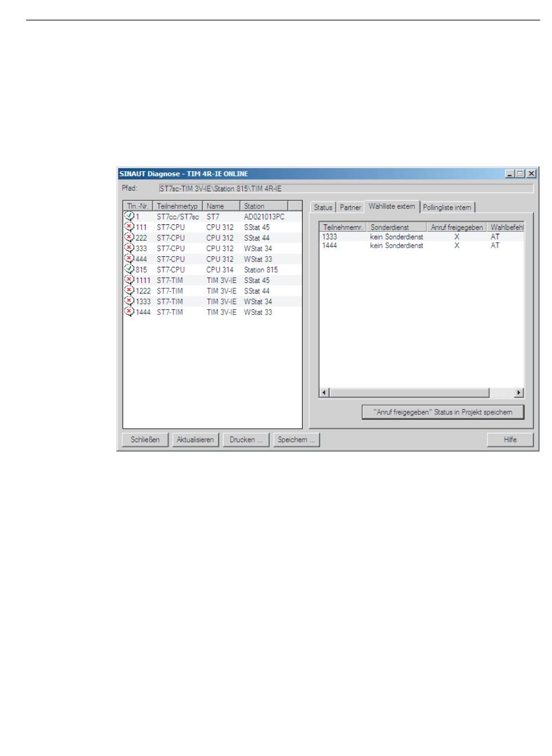Click station cell Station 815

point(261,270)
